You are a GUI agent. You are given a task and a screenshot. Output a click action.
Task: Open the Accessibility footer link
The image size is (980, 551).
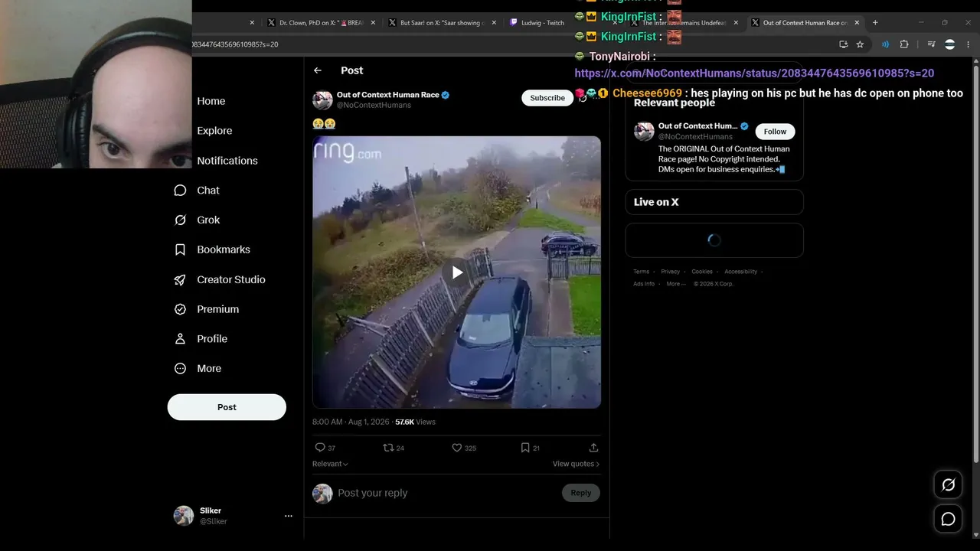pyautogui.click(x=741, y=272)
